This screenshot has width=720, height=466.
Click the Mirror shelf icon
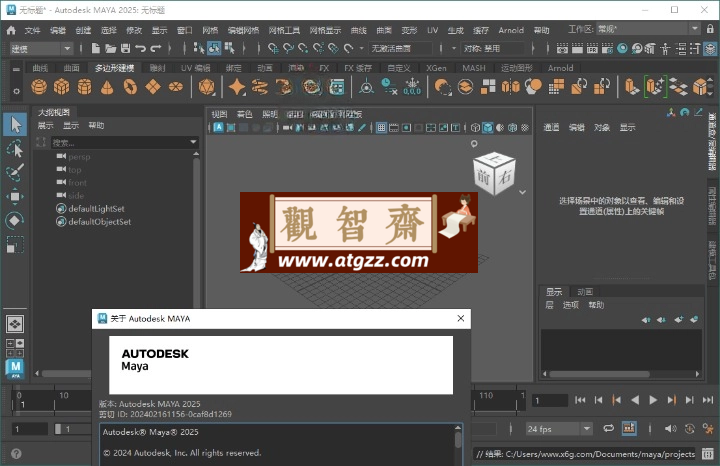coord(510,86)
